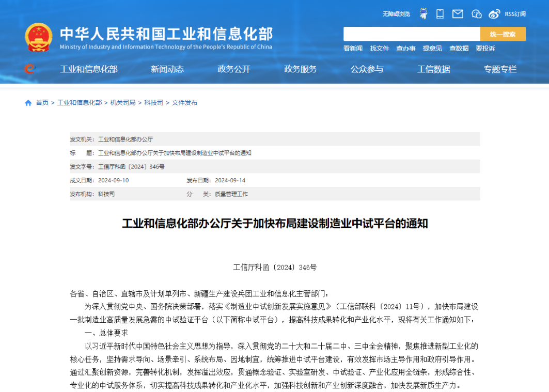Open Weibo page via the Weibo icon
This screenshot has width=549, height=392.
coord(494,14)
